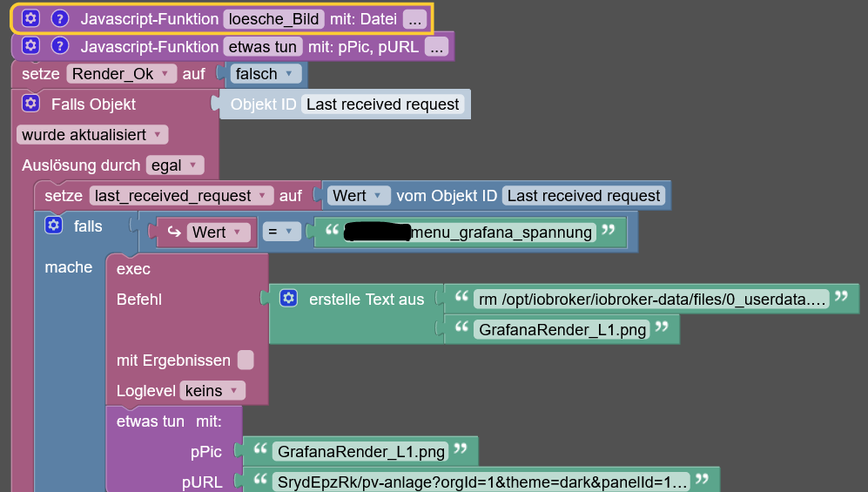868x492 pixels.
Task: Open the Wert dropdown before vom Objekt ID
Action: (x=358, y=195)
